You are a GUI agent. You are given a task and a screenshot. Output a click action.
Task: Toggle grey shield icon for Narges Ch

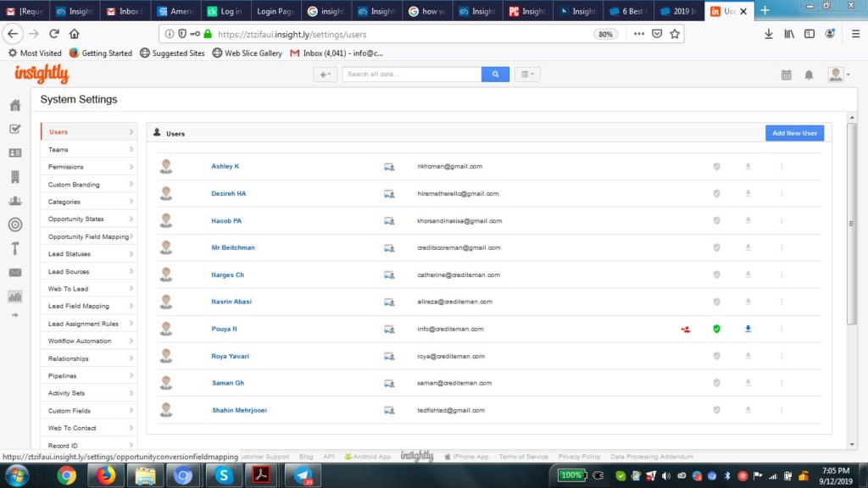pos(716,274)
